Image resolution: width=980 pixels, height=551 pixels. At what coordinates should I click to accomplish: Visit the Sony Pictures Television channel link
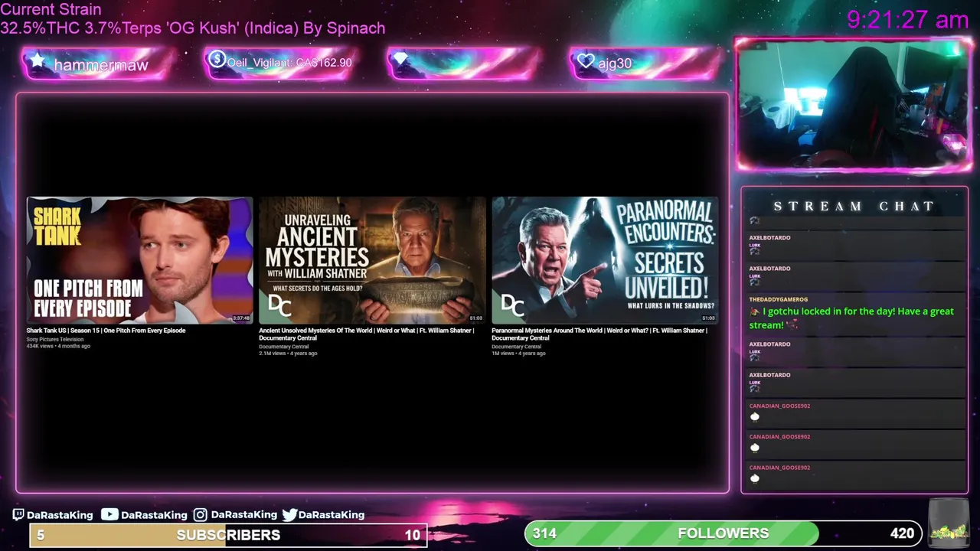[x=55, y=339]
